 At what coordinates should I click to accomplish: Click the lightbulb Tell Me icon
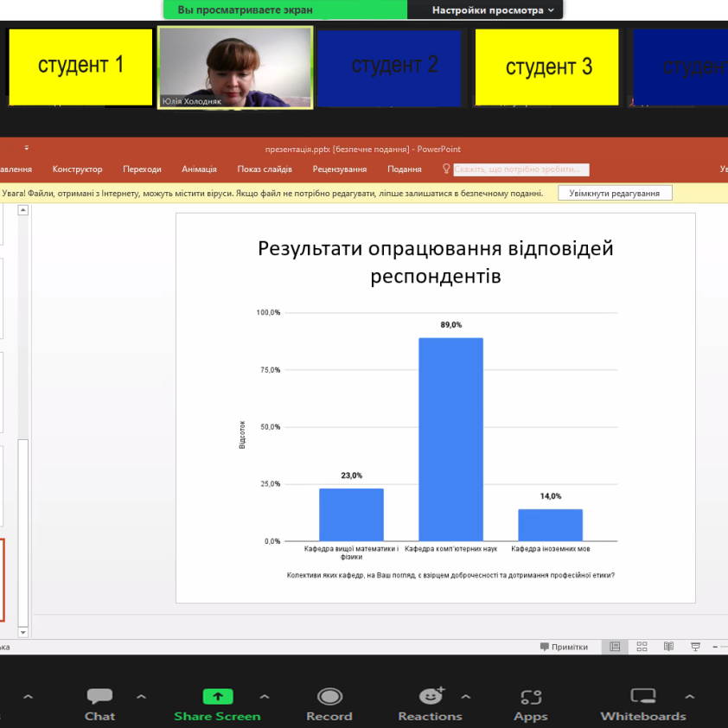[446, 169]
